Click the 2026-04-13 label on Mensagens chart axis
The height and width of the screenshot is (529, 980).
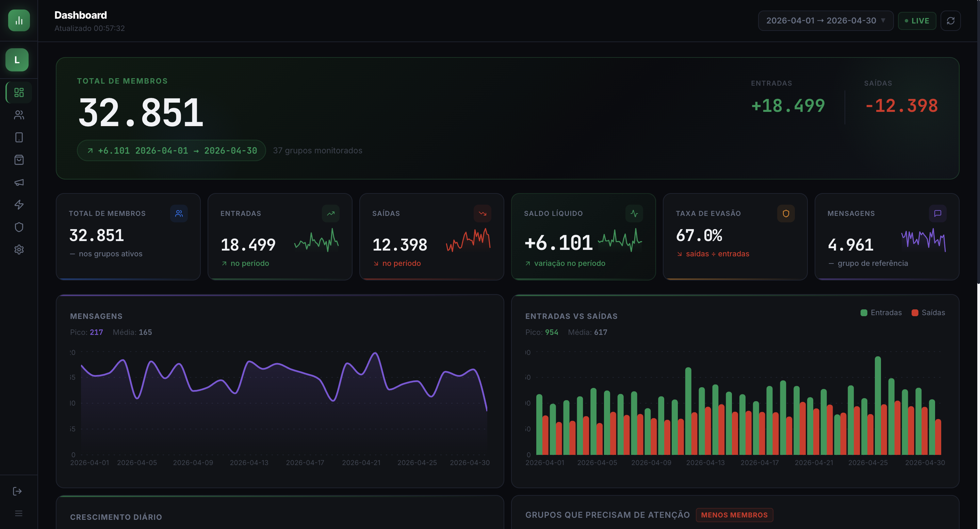click(x=249, y=463)
